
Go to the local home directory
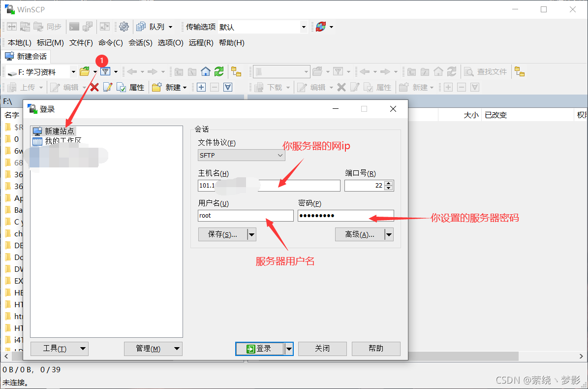[206, 71]
